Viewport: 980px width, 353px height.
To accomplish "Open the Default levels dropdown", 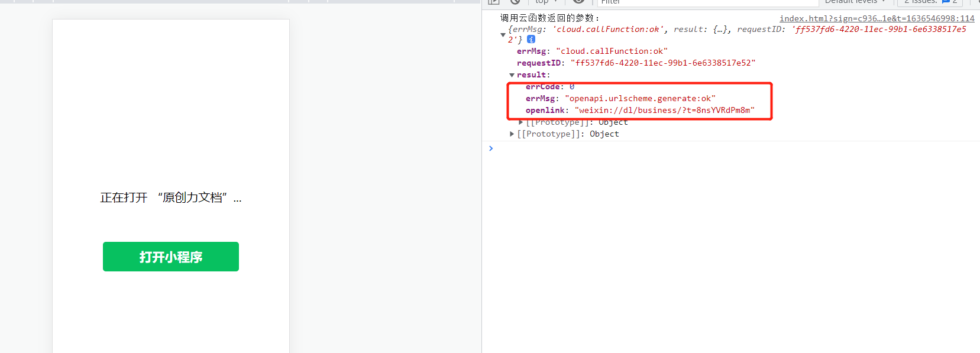I will pyautogui.click(x=855, y=2).
